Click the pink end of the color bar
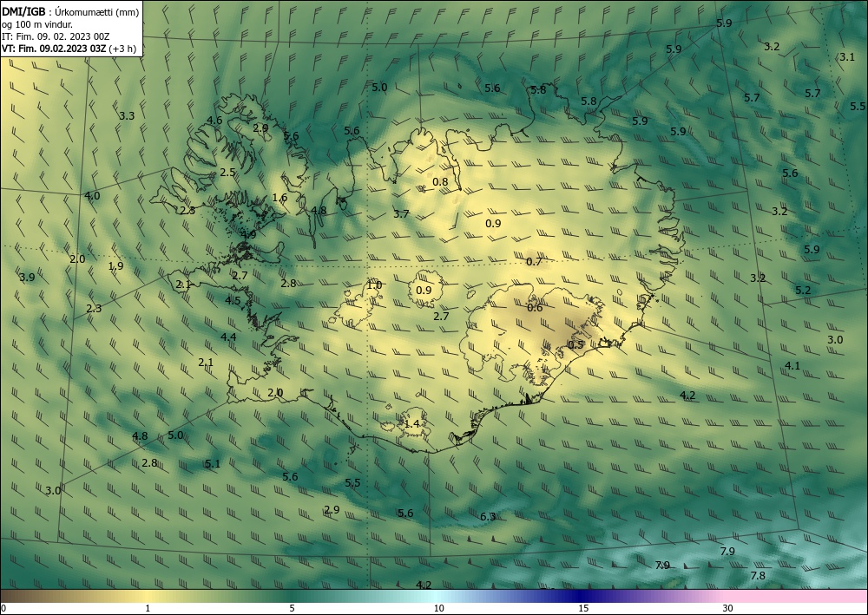Screen dimensions: 868x615 (797, 596)
